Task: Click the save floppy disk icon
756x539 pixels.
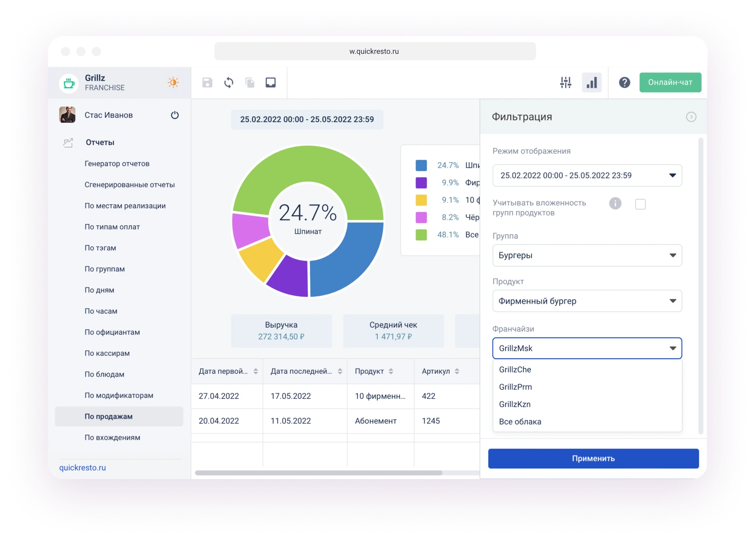Action: (x=207, y=83)
